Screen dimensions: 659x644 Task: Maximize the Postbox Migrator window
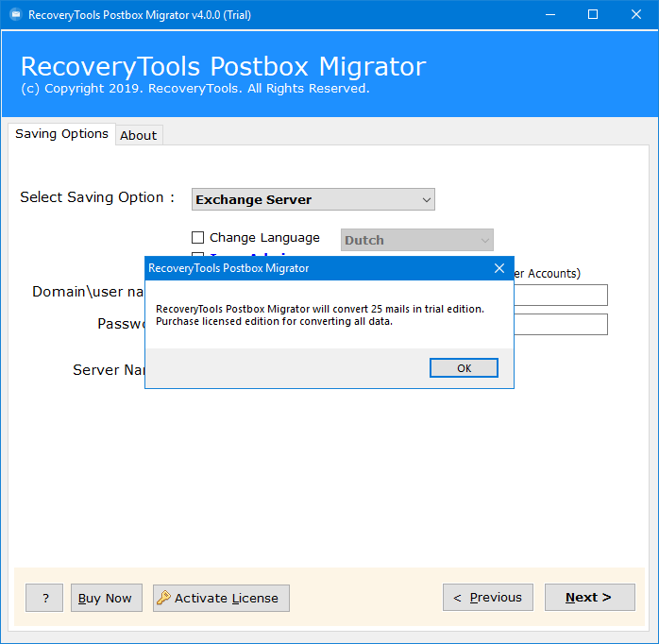(x=593, y=15)
